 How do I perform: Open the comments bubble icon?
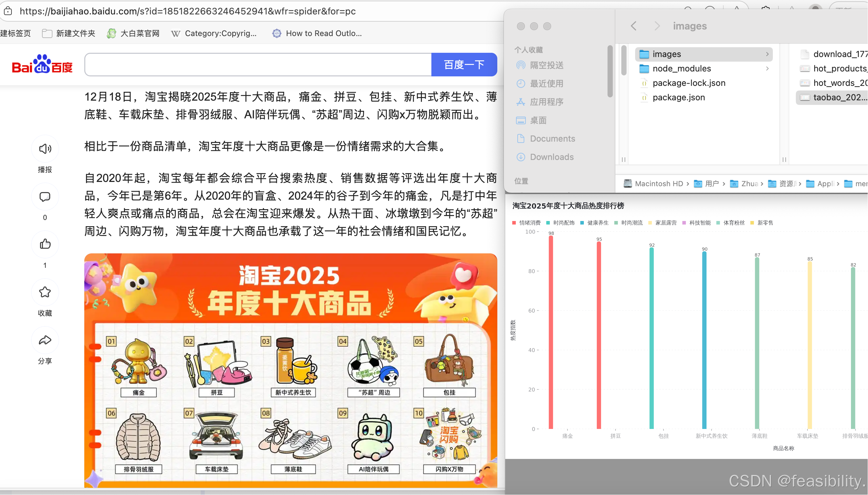click(x=45, y=197)
